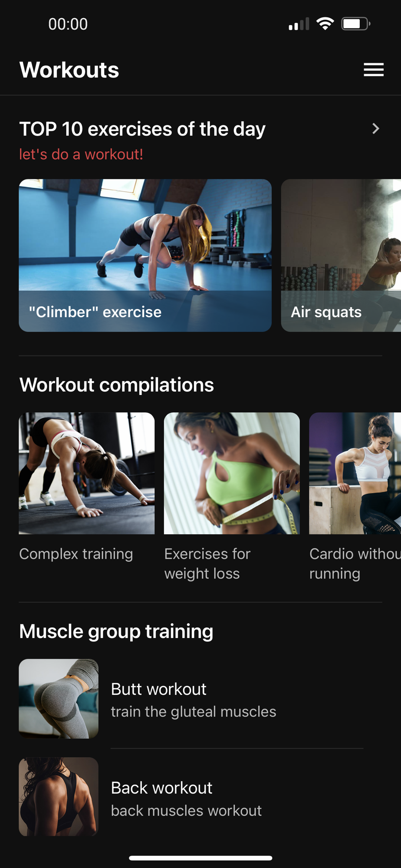Open the Butt workout title
The image size is (401, 868).
(158, 689)
